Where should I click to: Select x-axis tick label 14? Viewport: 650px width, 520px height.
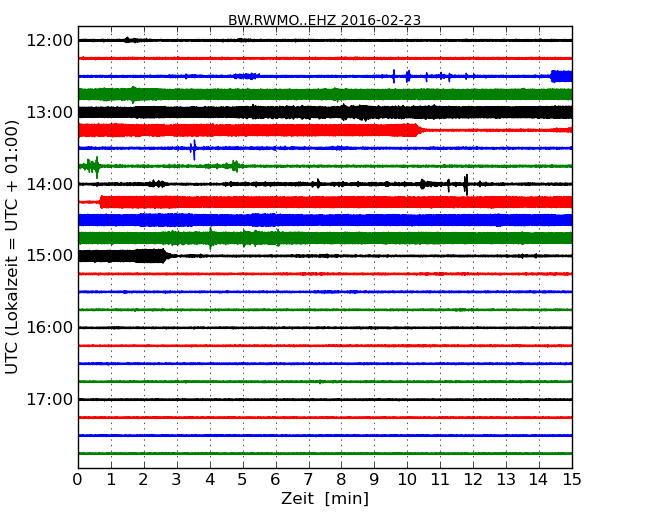tap(539, 480)
